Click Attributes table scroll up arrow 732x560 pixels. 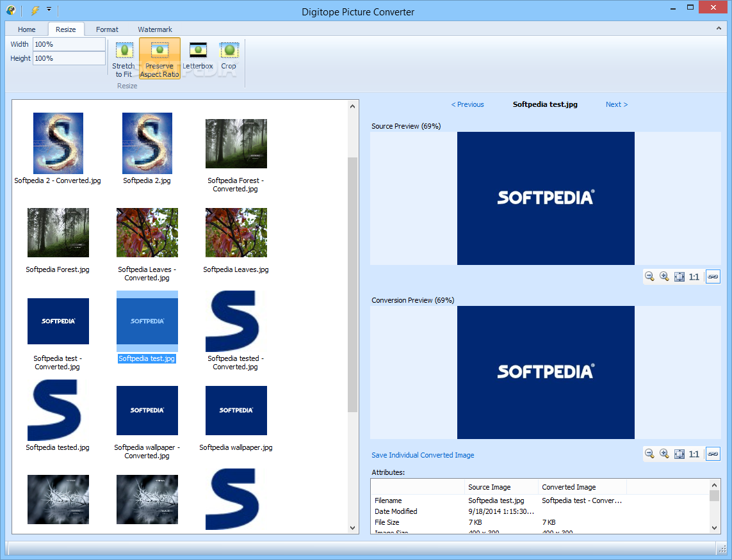[714, 485]
